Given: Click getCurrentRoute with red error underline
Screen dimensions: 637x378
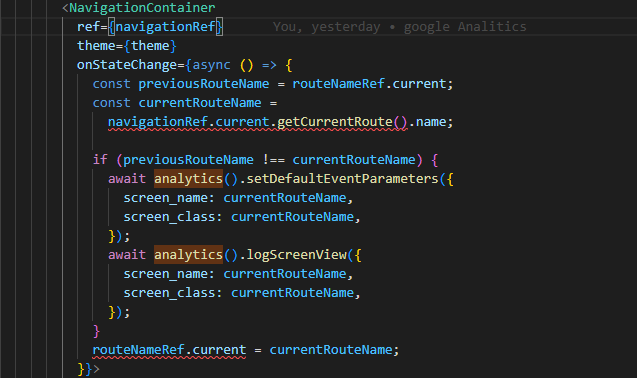Looking at the screenshot, I should point(334,122).
